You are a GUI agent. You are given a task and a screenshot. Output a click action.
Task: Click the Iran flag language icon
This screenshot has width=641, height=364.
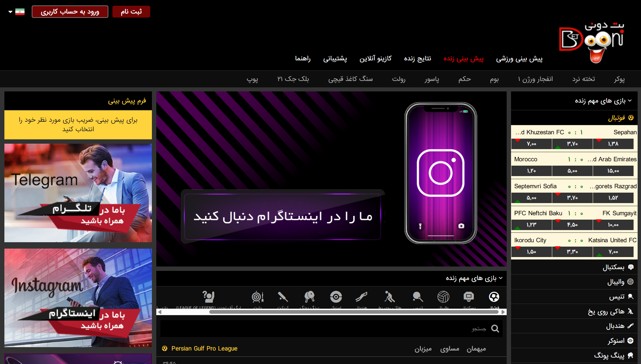coord(20,12)
